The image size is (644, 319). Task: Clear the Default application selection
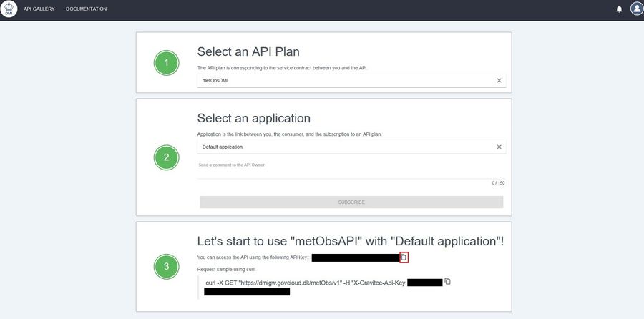coord(499,147)
